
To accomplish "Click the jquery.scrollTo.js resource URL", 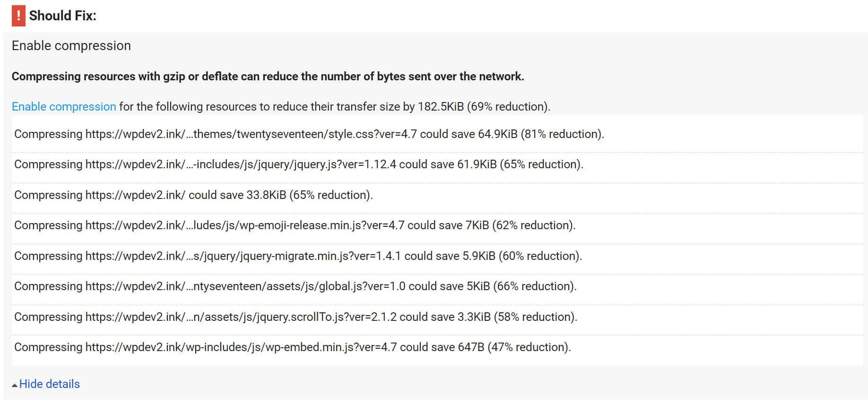I will tap(241, 317).
